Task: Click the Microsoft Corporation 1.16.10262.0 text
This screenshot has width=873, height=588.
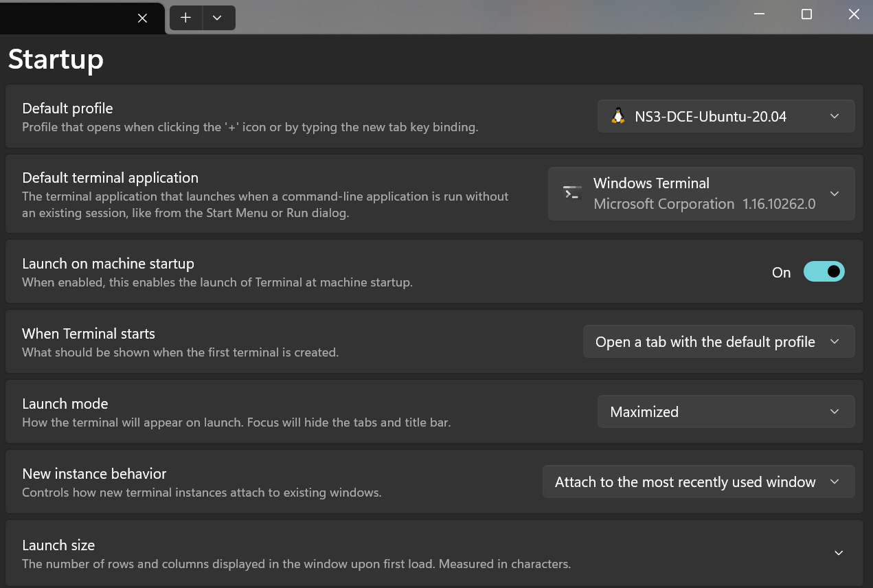Action: click(704, 204)
